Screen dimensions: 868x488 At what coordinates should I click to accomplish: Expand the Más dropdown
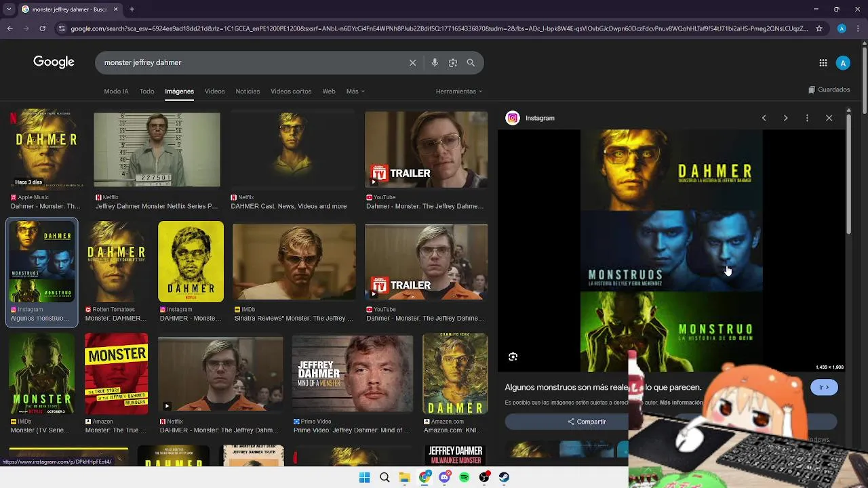point(355,91)
